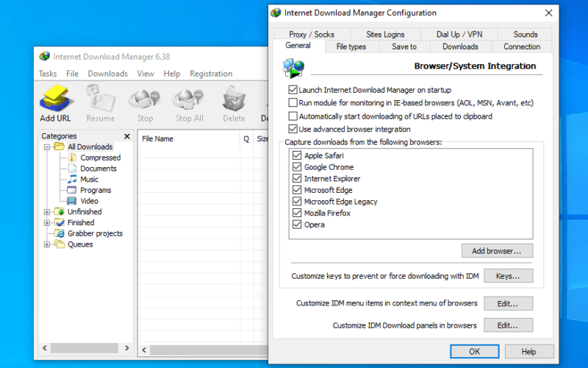
Task: Open the File menu
Action: point(72,74)
